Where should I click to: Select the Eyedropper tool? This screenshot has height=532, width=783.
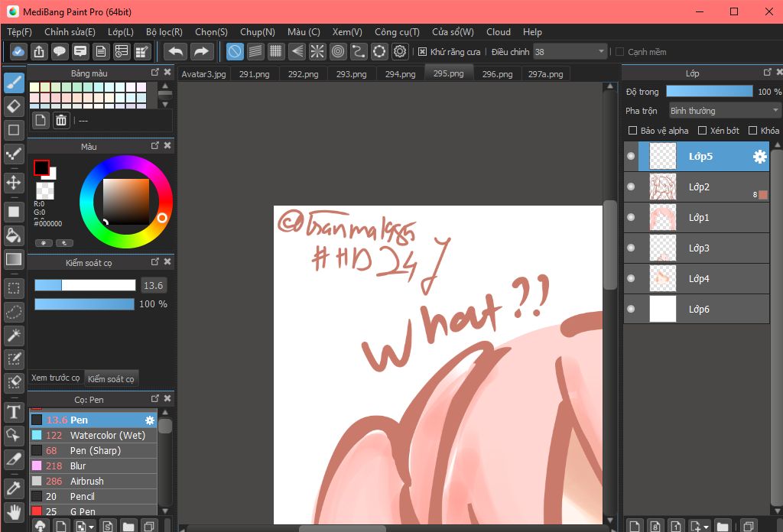(x=14, y=488)
